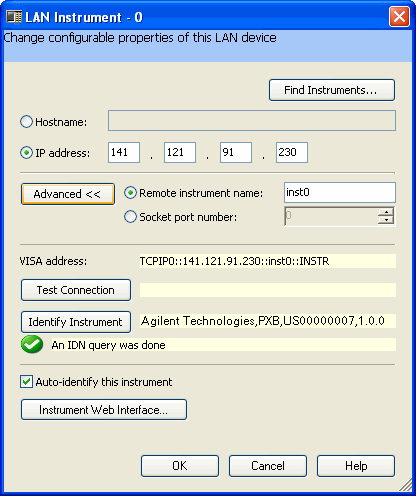Click the LAN Instrument title bar icon

[x=14, y=17]
